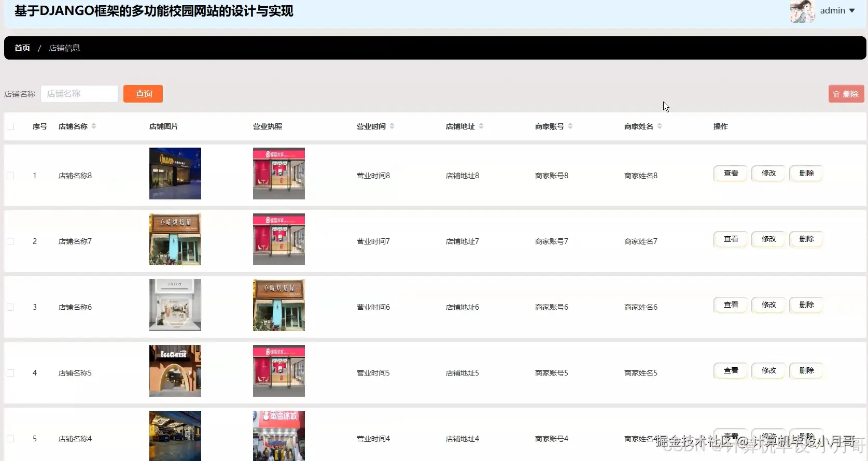The image size is (868, 461).
Task: Click the 商家账号5 cell
Action: (552, 373)
